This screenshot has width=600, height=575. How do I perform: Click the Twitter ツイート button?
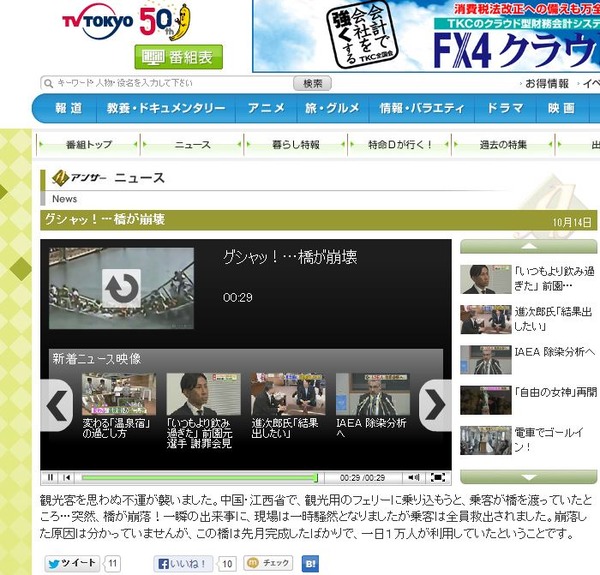[72, 564]
